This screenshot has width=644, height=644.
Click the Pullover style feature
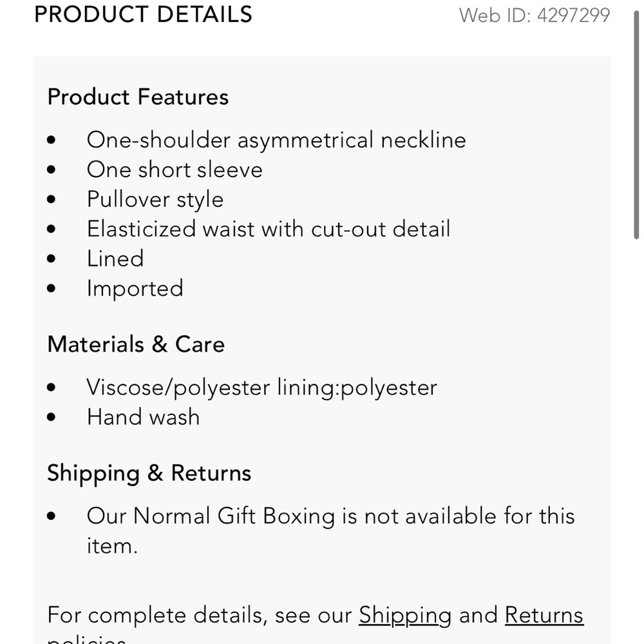[x=155, y=199]
